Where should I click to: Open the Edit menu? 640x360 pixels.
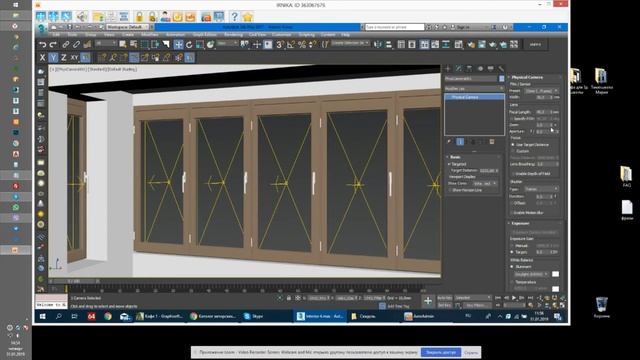[x=56, y=35]
